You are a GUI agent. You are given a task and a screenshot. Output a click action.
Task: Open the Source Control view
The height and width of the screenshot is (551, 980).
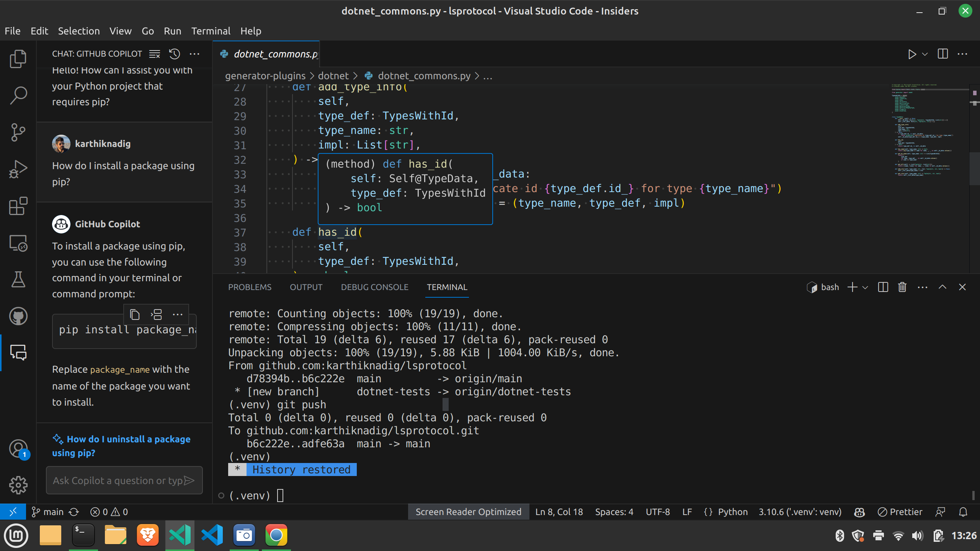click(x=18, y=132)
